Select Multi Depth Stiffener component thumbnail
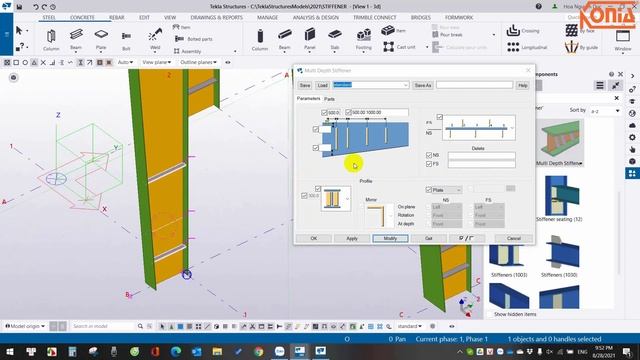Viewport: 640px width, 360px height. click(560, 143)
